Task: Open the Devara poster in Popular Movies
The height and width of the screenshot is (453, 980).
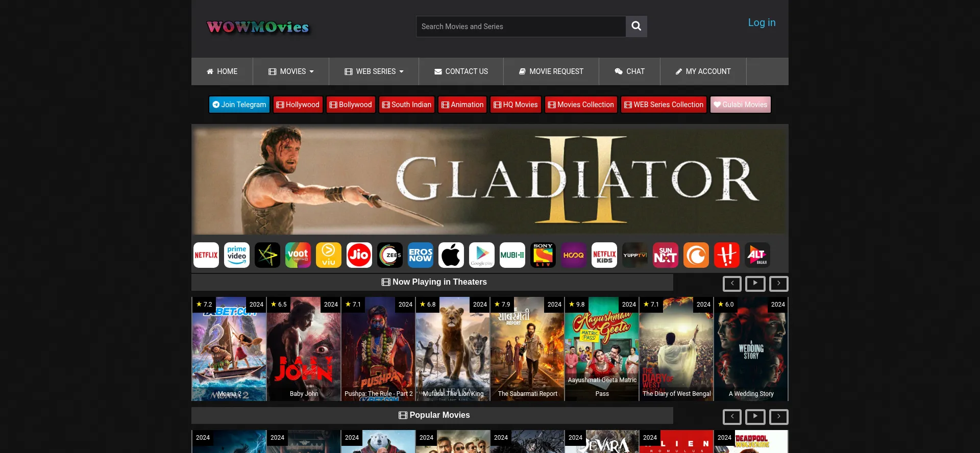Action: click(602, 442)
